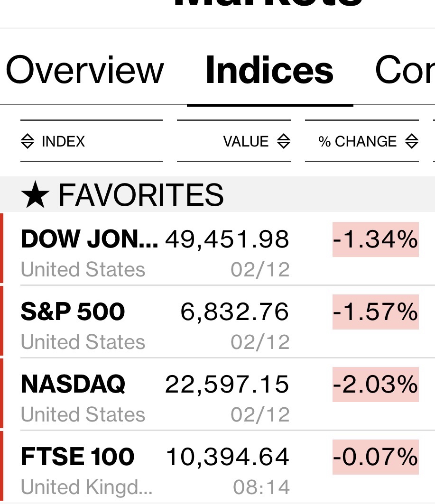Click the FTSE 100 value 10,394.64
This screenshot has height=504, width=435.
227,457
